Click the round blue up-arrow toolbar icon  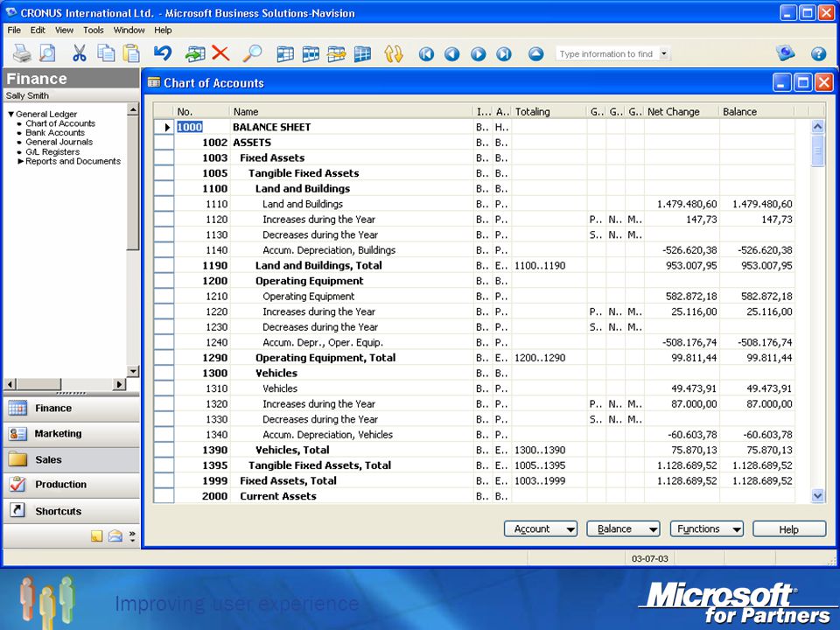click(x=535, y=54)
